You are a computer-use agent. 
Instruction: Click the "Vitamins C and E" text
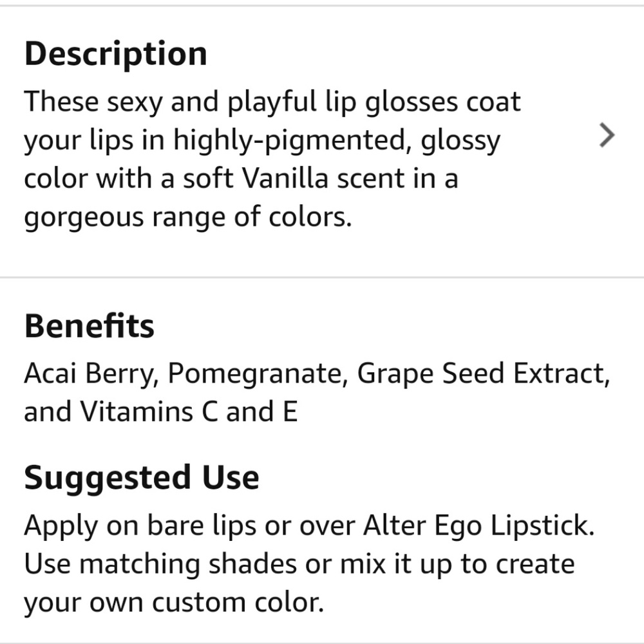click(x=189, y=412)
